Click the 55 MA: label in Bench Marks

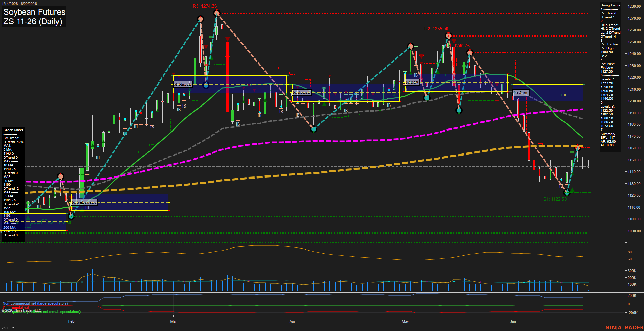pos(9,196)
